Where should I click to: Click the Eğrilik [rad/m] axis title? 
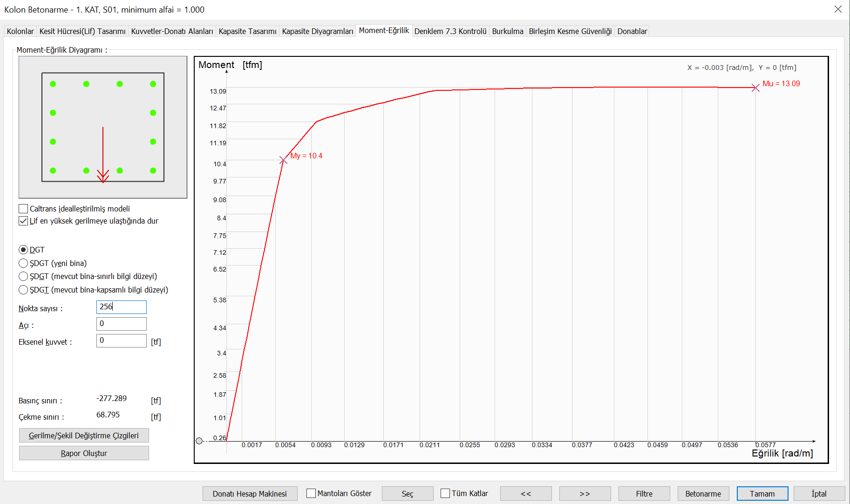[782, 453]
